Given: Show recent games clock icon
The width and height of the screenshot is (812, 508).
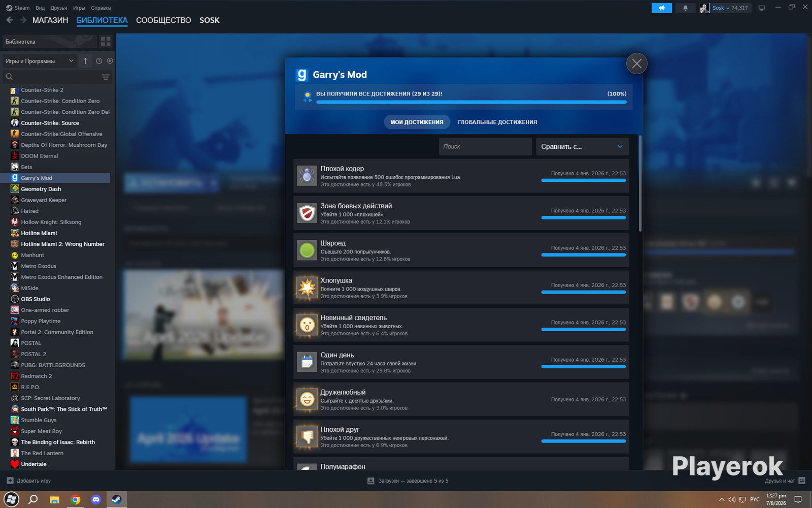Looking at the screenshot, I should click(x=99, y=61).
